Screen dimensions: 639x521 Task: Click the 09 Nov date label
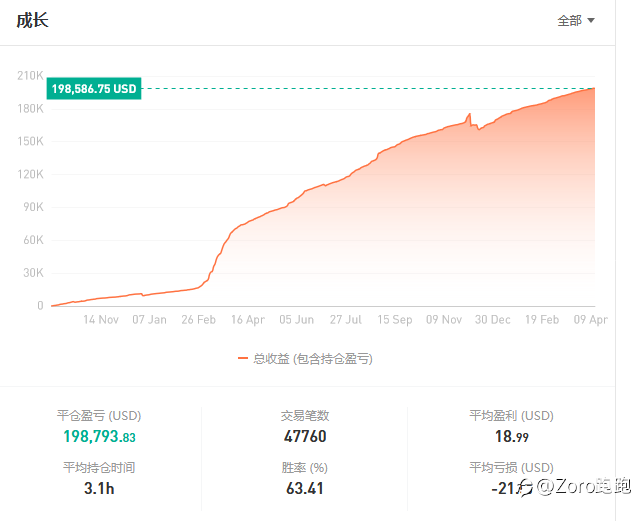click(x=444, y=320)
